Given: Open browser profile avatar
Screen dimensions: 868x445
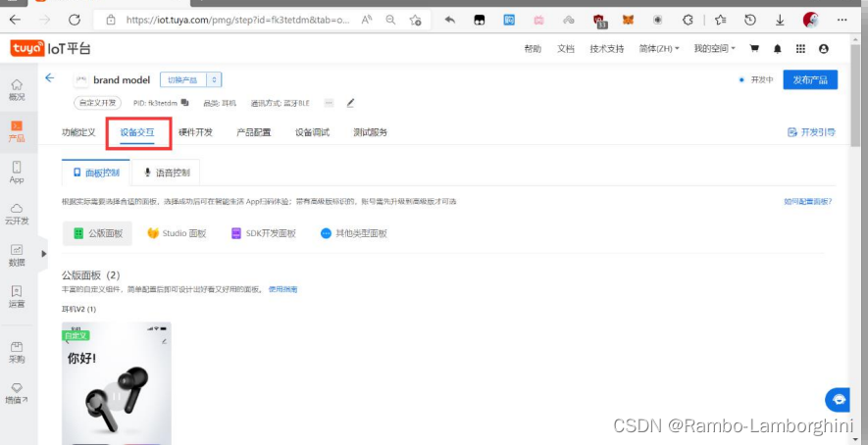Looking at the screenshot, I should click(x=811, y=20).
